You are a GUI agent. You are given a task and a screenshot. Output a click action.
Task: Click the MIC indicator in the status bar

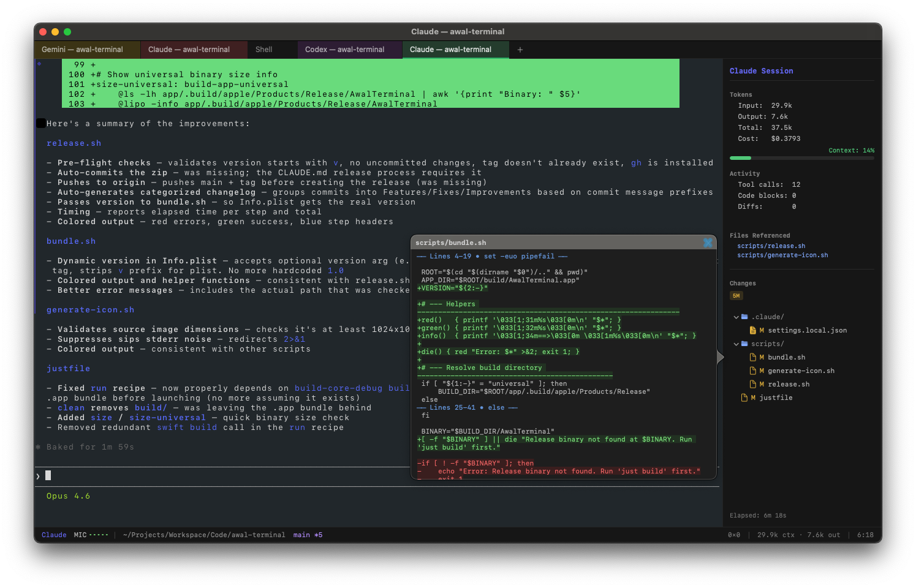91,535
